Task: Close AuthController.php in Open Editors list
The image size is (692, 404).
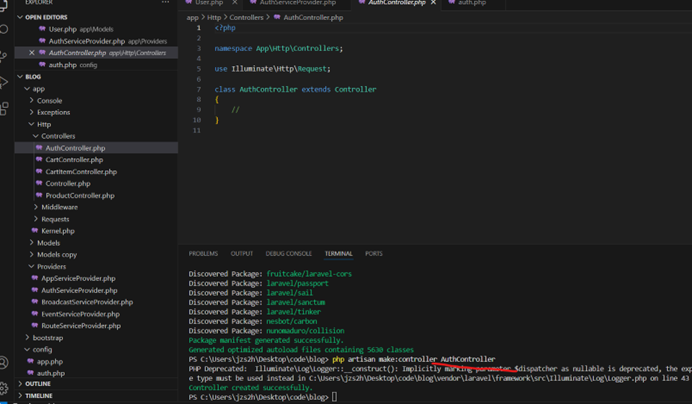Action: point(32,53)
